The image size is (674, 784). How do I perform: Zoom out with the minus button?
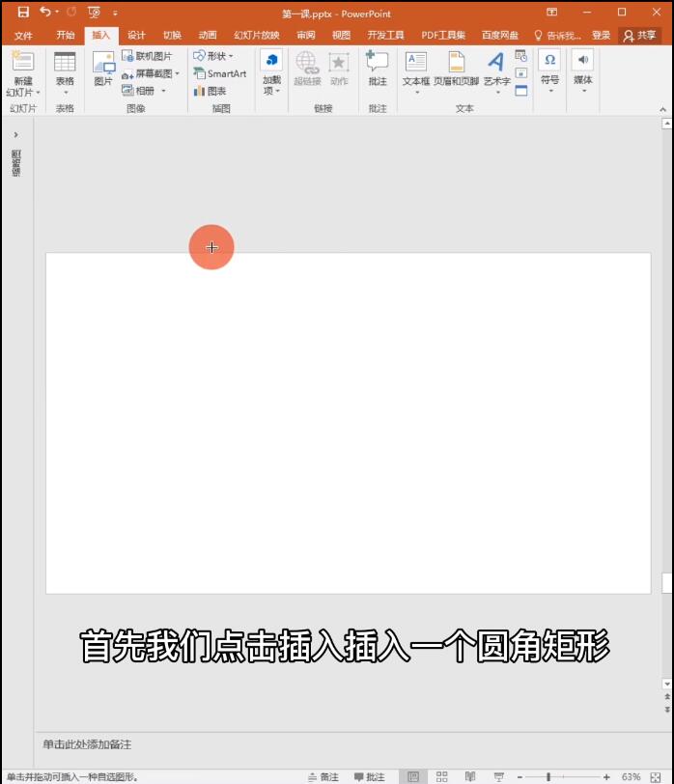520,777
